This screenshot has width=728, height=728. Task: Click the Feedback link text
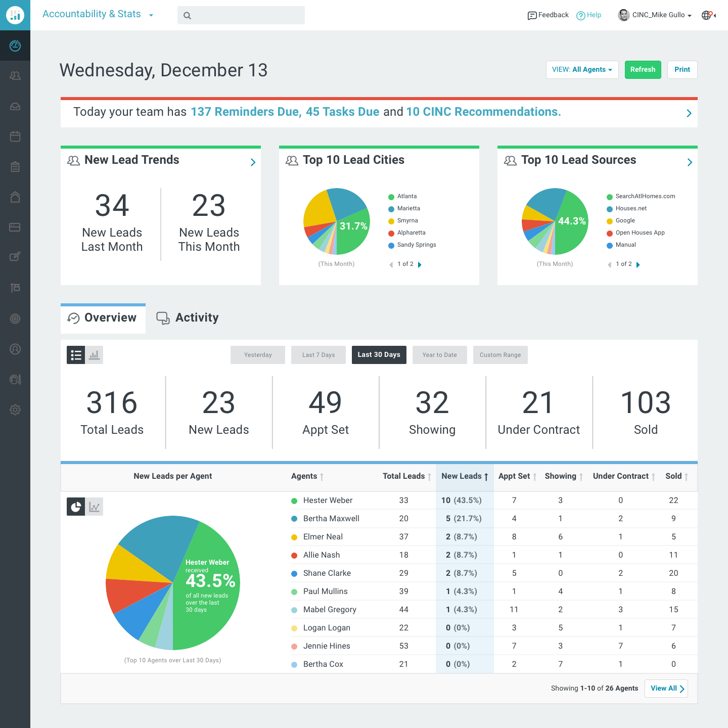point(554,15)
